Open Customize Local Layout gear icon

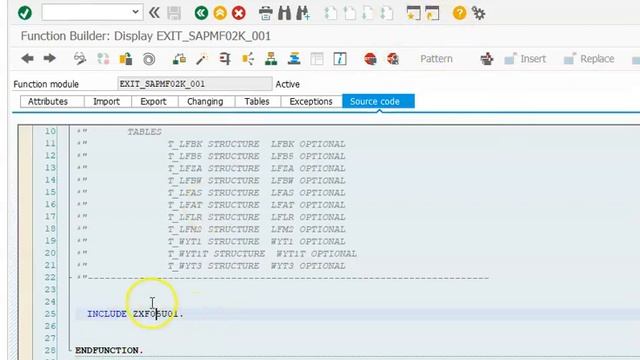pos(478,13)
